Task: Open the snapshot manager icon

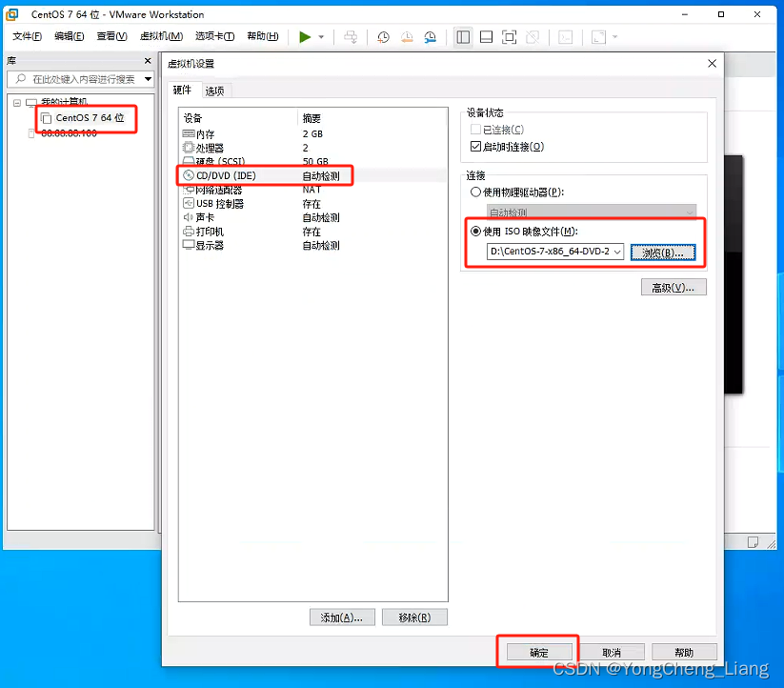Action: 430,37
